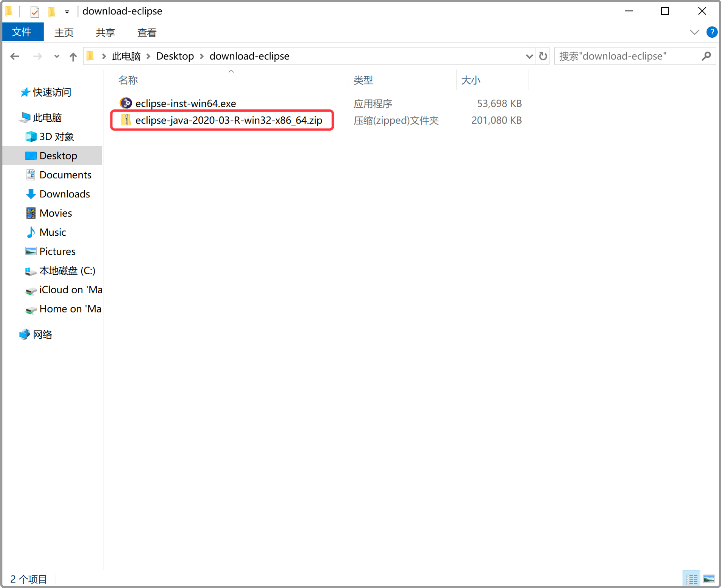Open the help question mark icon

[x=712, y=32]
